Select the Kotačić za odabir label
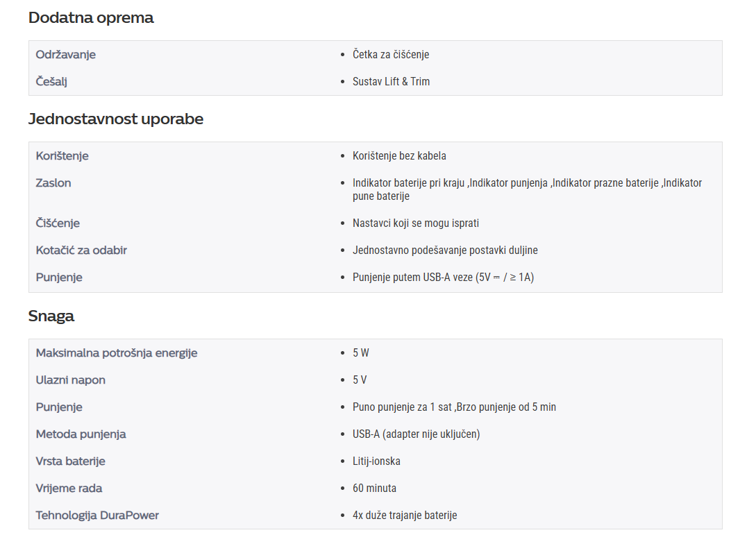Image resolution: width=756 pixels, height=544 pixels. click(x=81, y=250)
